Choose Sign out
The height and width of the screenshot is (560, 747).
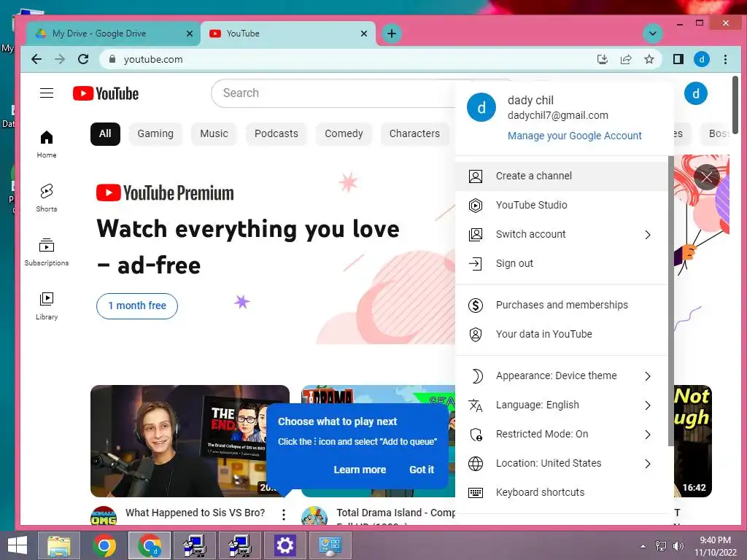click(x=561, y=263)
